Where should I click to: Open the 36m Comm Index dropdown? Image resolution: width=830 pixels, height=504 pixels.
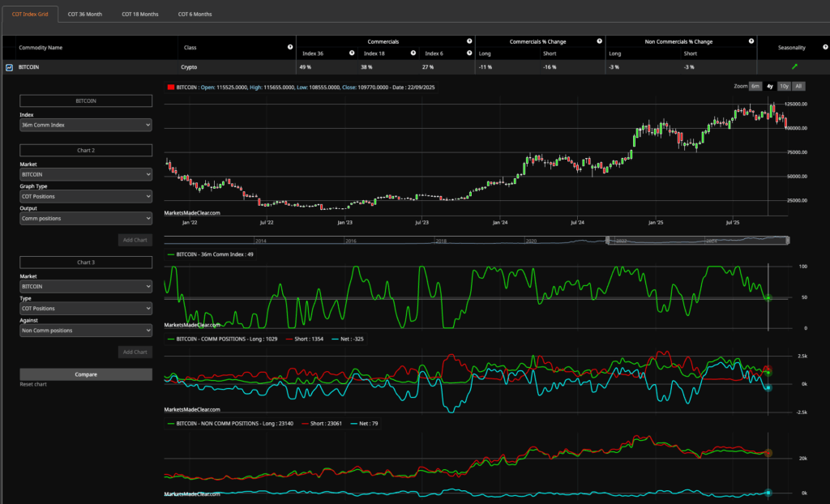[x=86, y=126]
